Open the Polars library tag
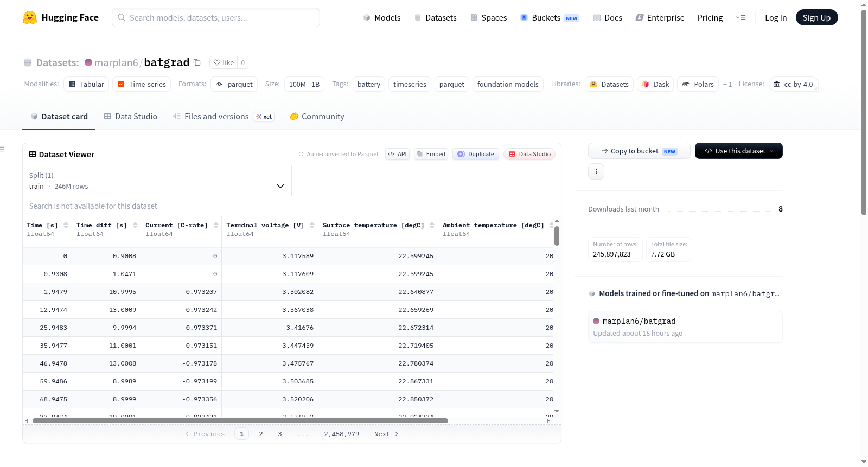This screenshot has width=868, height=467. pos(698,84)
